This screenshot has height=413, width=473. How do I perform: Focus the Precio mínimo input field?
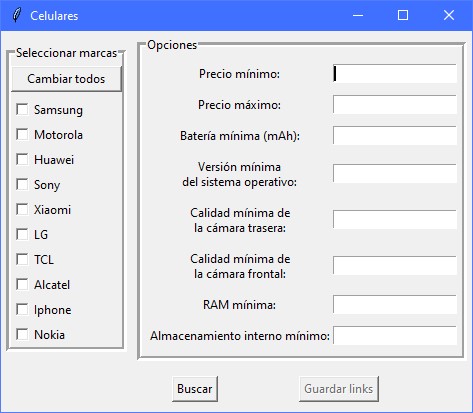tap(395, 74)
